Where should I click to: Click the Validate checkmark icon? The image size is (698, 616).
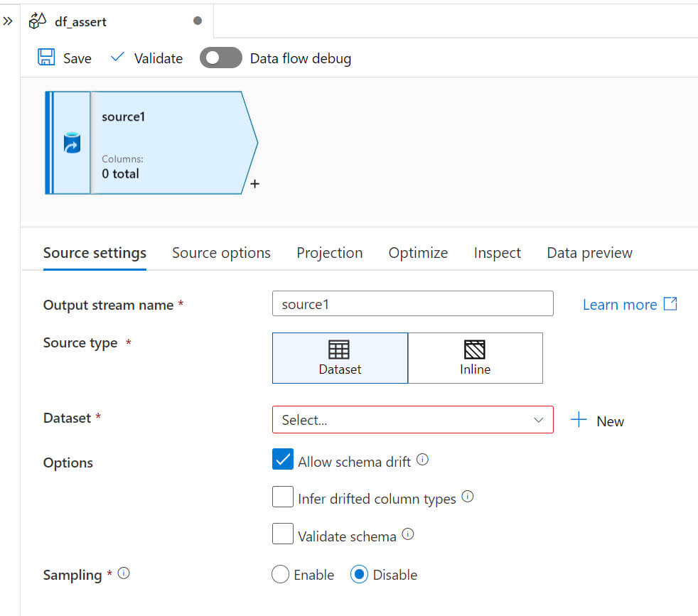coord(118,58)
